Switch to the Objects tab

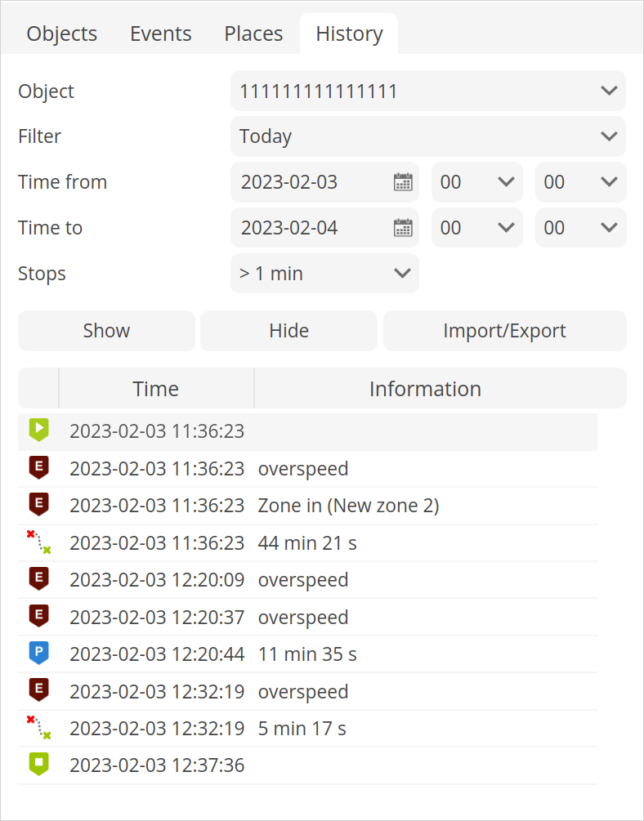coord(62,34)
